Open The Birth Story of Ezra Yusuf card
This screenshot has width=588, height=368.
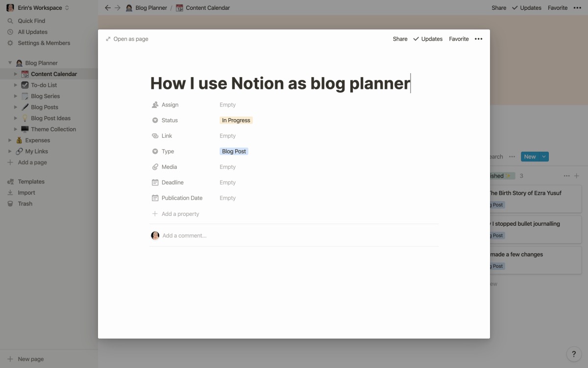point(536,199)
